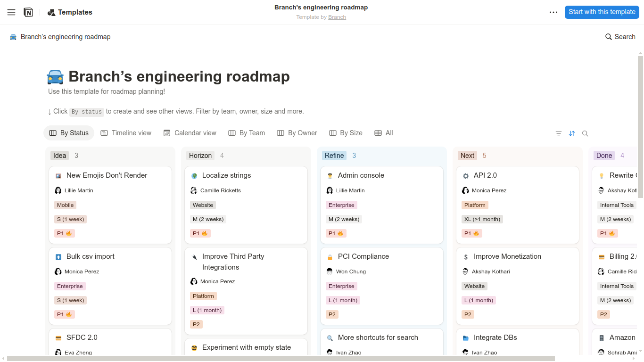Click magnifier icon on More shortcuts for search
This screenshot has height=362, width=644.
point(330,338)
